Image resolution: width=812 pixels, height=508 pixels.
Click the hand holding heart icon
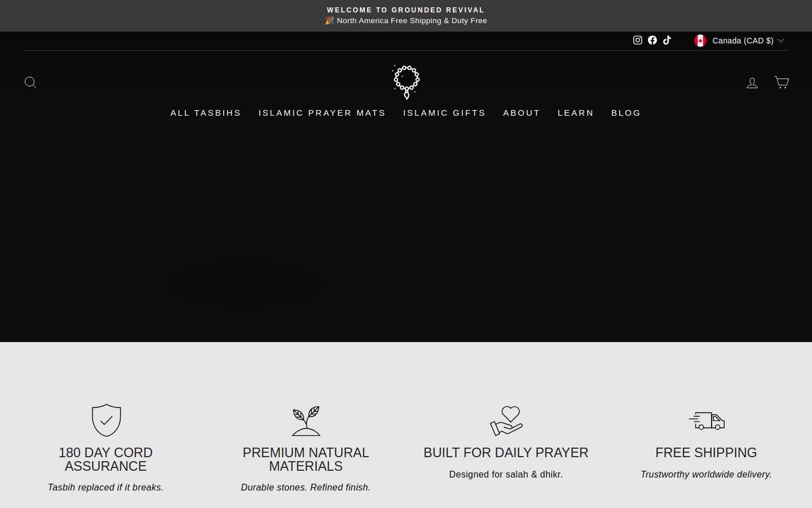coord(506,421)
